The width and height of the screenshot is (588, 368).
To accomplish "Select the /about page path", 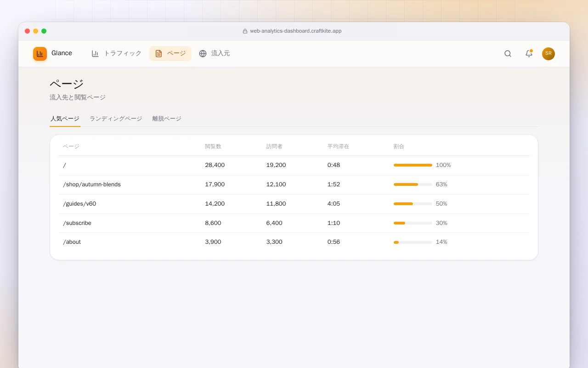I will 72,242.
